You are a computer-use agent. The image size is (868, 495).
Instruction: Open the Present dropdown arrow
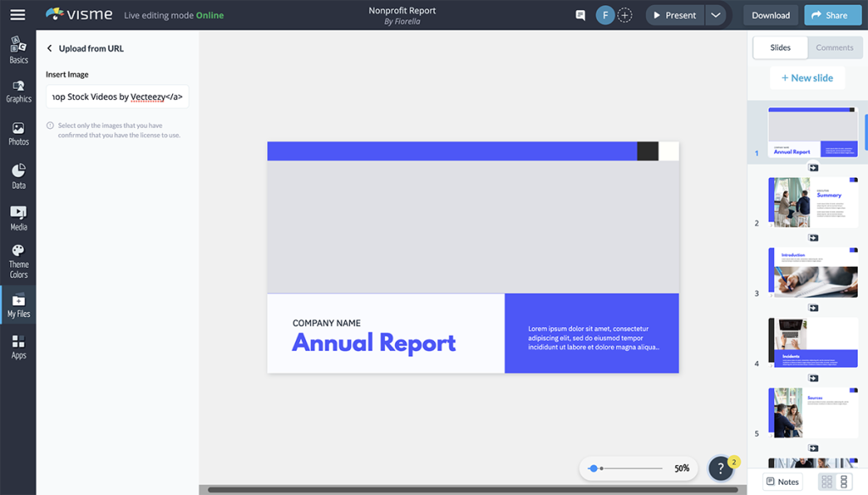715,14
